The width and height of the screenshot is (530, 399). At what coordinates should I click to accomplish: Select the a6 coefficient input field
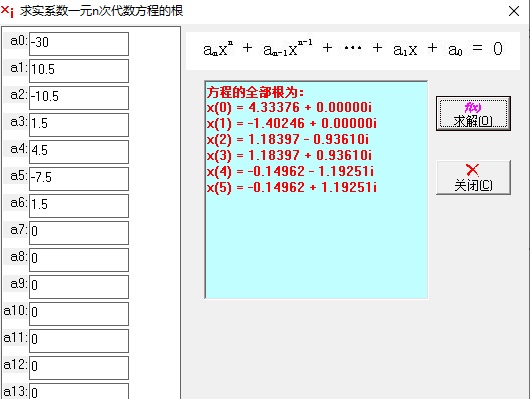click(x=79, y=206)
